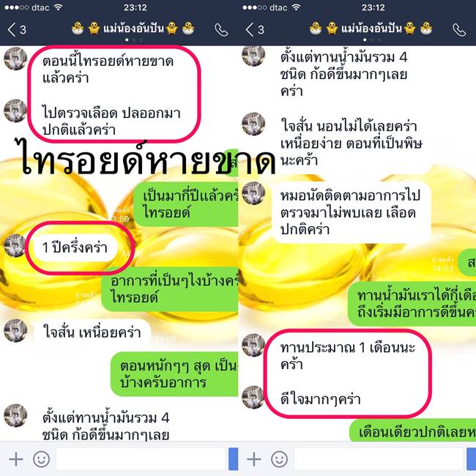This screenshot has height=476, width=476.
Task: Tap the blue send button in left chat
Action: tap(233, 458)
